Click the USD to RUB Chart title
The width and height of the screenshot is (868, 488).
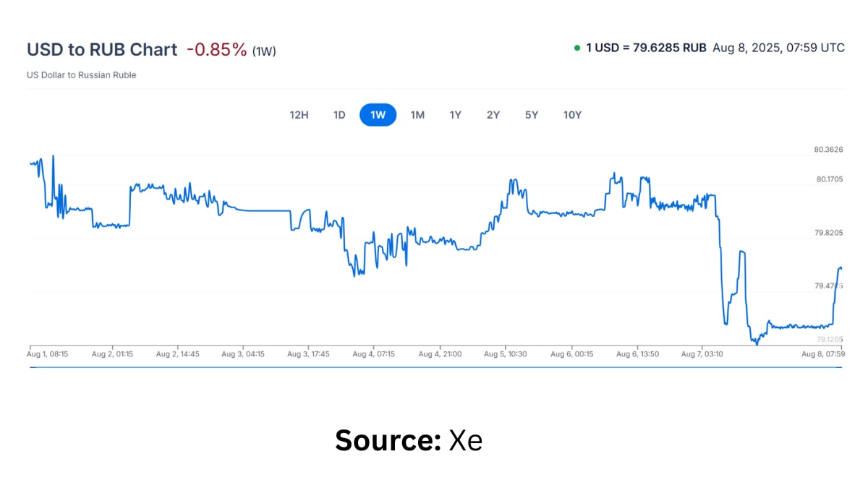tap(102, 50)
